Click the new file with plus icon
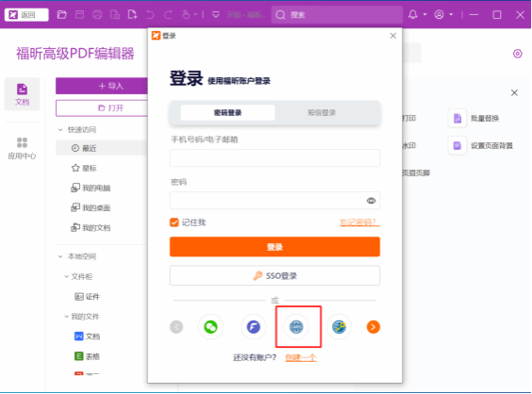Screen dimensions: 532x394 pos(132,14)
